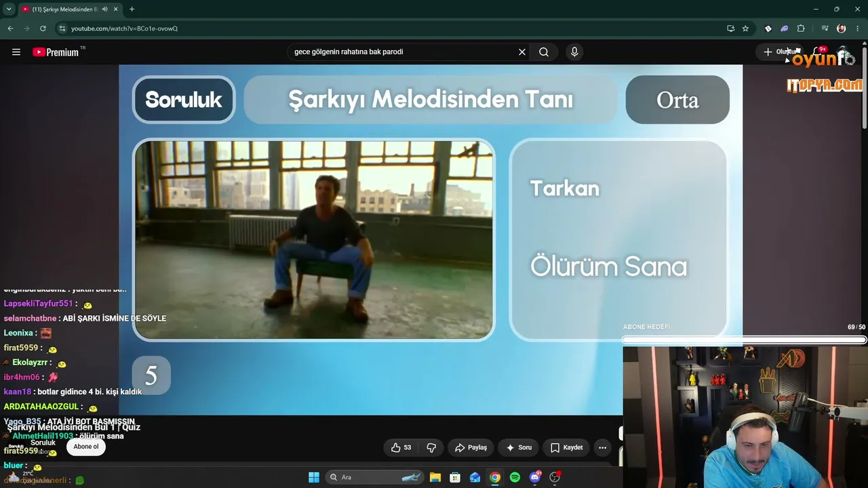Image resolution: width=868 pixels, height=488 pixels.
Task: Click the Windows taskbar search box Ara
Action: [374, 477]
